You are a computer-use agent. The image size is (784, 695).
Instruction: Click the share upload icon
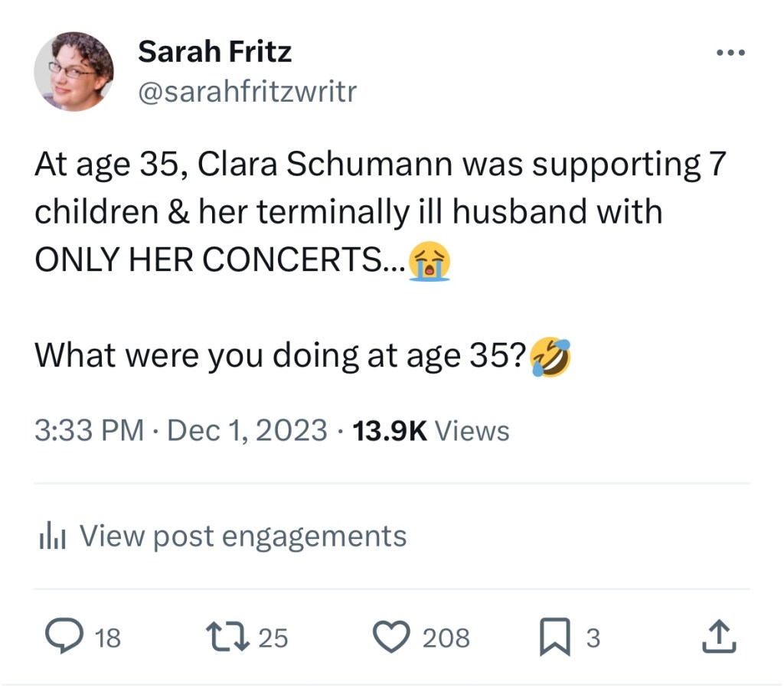tap(719, 637)
